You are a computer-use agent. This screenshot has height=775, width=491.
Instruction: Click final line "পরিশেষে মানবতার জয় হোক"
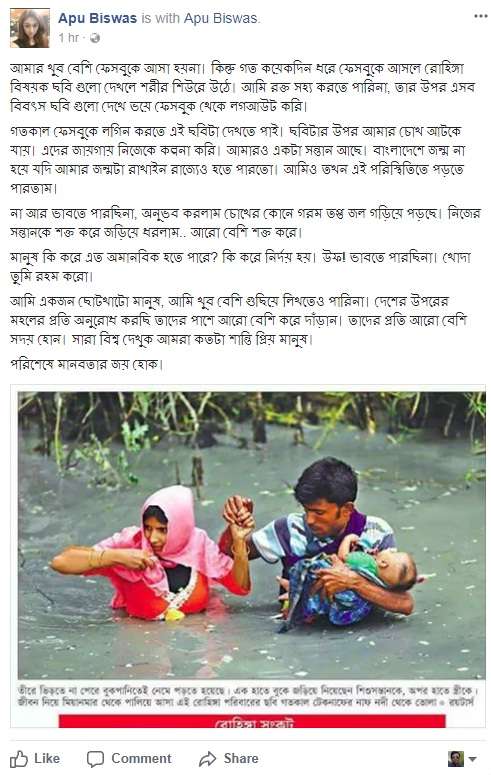tap(86, 364)
